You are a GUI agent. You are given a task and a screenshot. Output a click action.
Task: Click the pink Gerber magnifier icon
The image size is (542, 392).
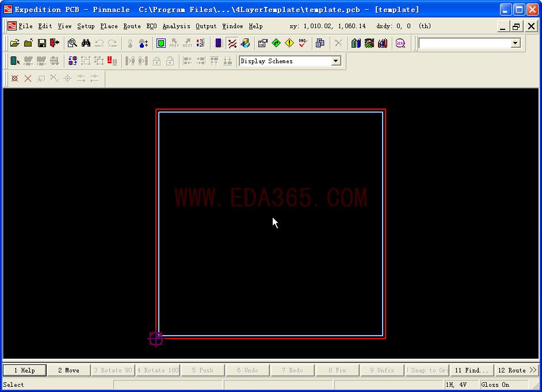pos(400,43)
